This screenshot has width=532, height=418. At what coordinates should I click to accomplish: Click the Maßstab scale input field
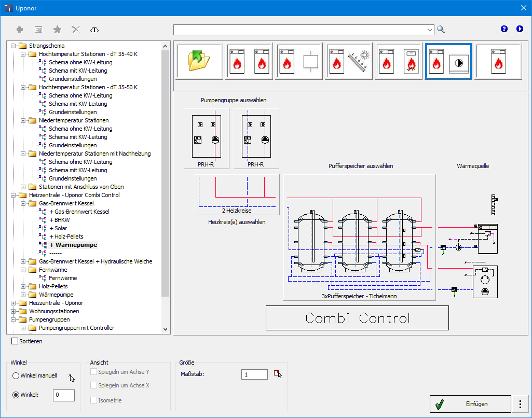pyautogui.click(x=254, y=374)
